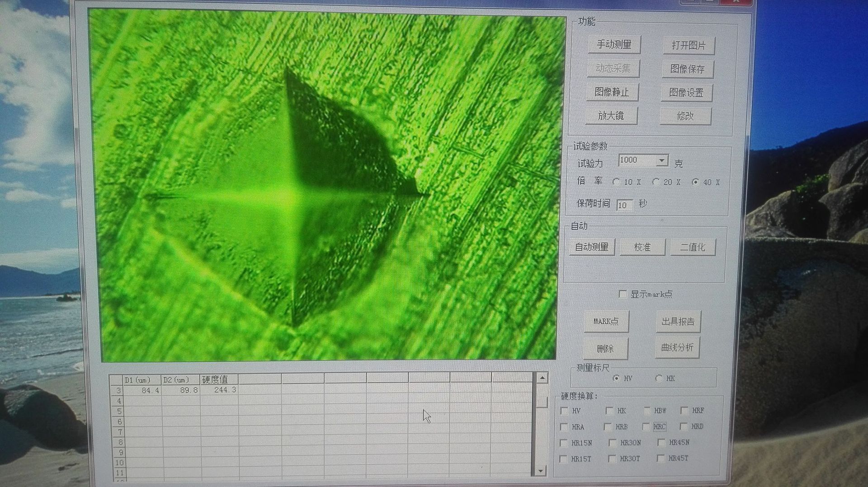Check the HRA conversion checkbox
This screenshot has width=868, height=487.
coord(564,426)
